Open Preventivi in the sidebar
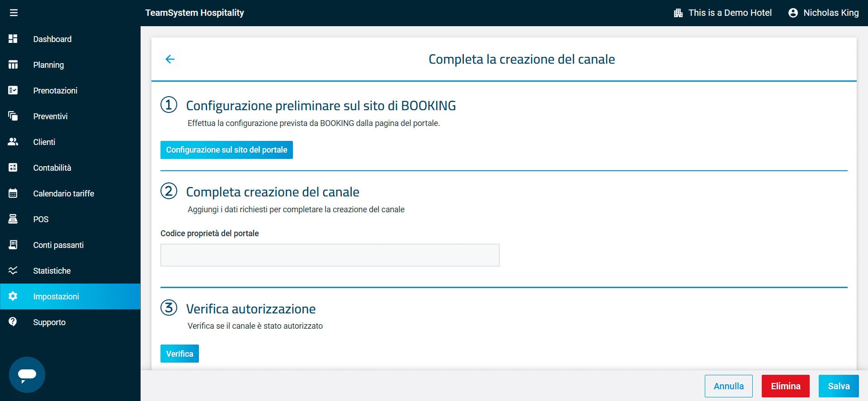Screen dimensions: 868x401 (70, 116)
